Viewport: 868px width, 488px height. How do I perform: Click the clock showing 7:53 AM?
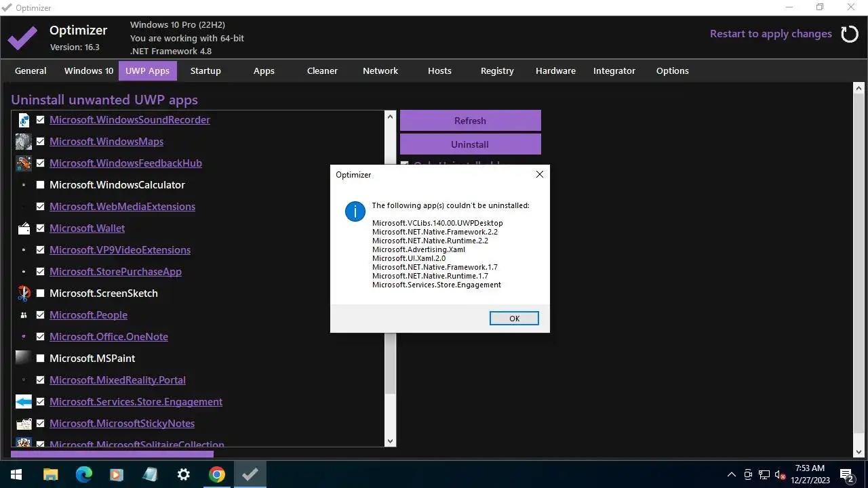click(x=810, y=468)
